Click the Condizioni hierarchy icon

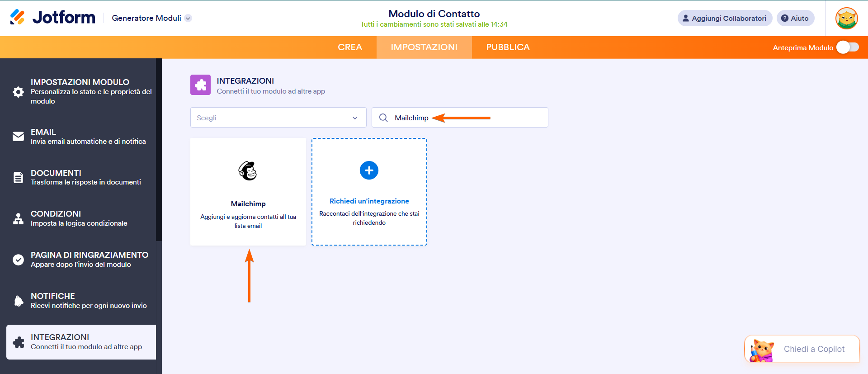click(x=18, y=218)
